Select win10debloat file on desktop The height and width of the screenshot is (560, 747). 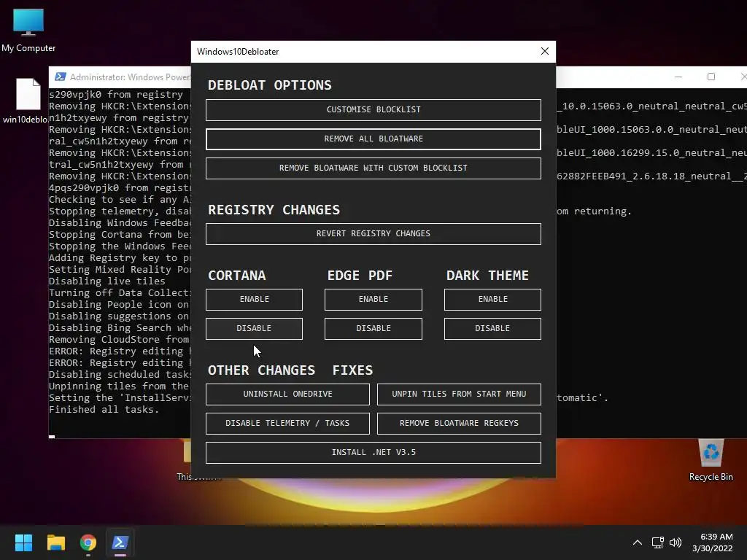(x=25, y=101)
